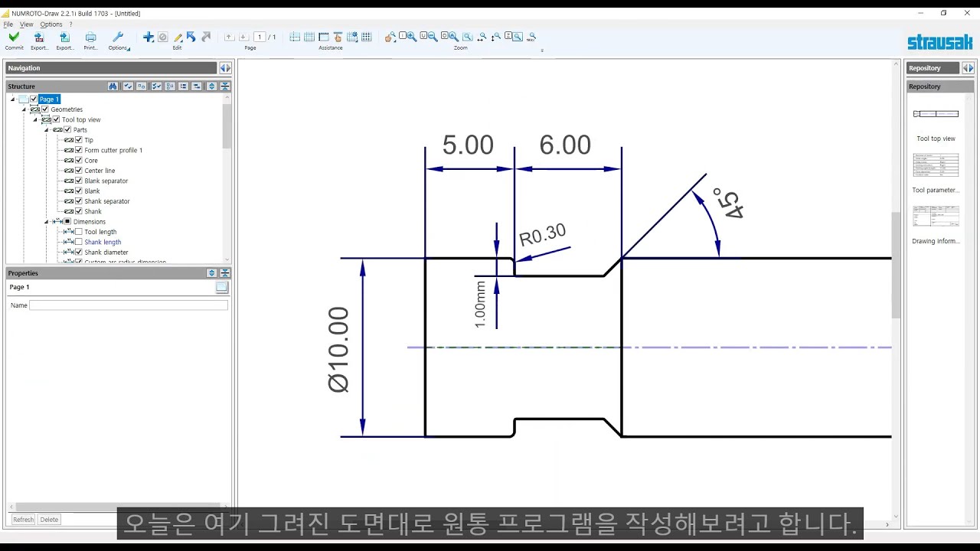Click the page number input field
This screenshot has width=980, height=551.
coord(260,37)
